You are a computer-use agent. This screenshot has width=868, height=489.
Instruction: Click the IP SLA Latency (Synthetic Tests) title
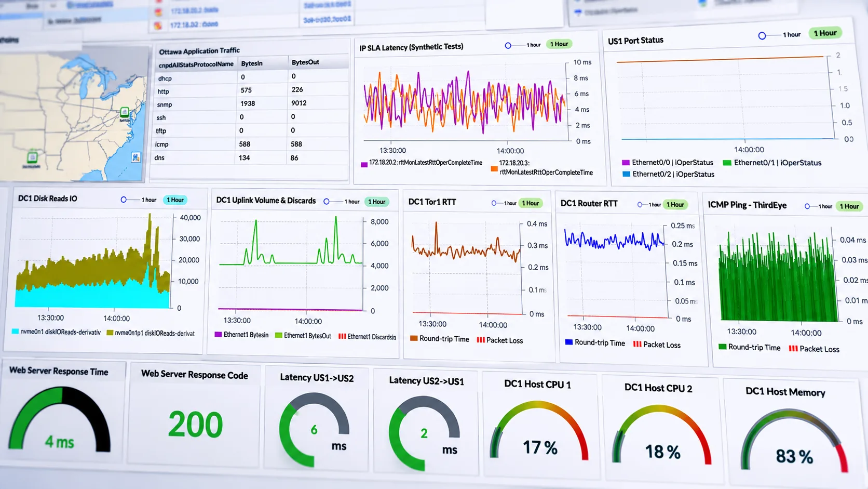(411, 47)
